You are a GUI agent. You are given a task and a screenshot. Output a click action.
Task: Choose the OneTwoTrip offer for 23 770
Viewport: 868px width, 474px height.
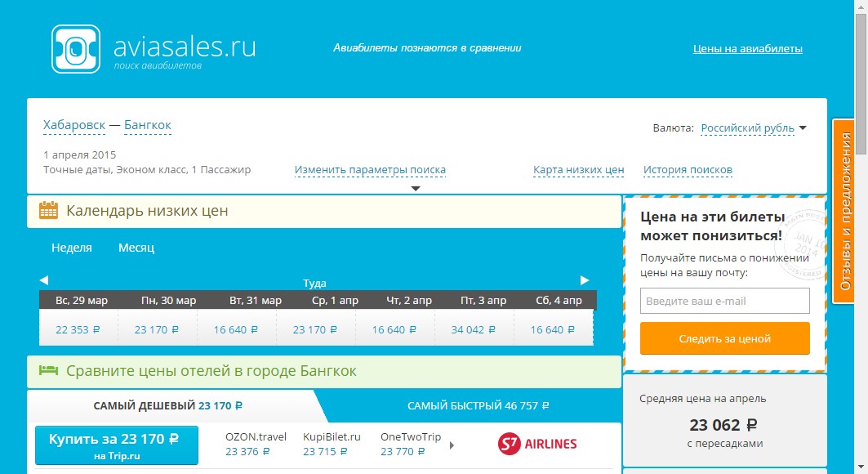[x=411, y=444]
